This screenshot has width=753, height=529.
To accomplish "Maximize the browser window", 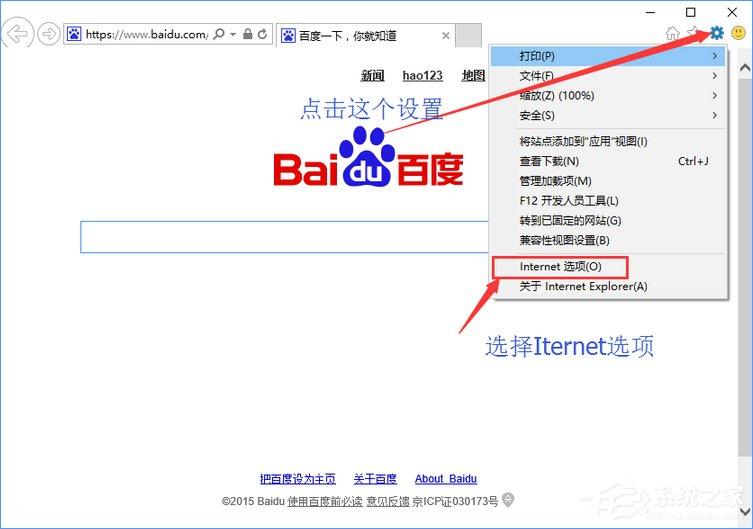I will pos(691,12).
